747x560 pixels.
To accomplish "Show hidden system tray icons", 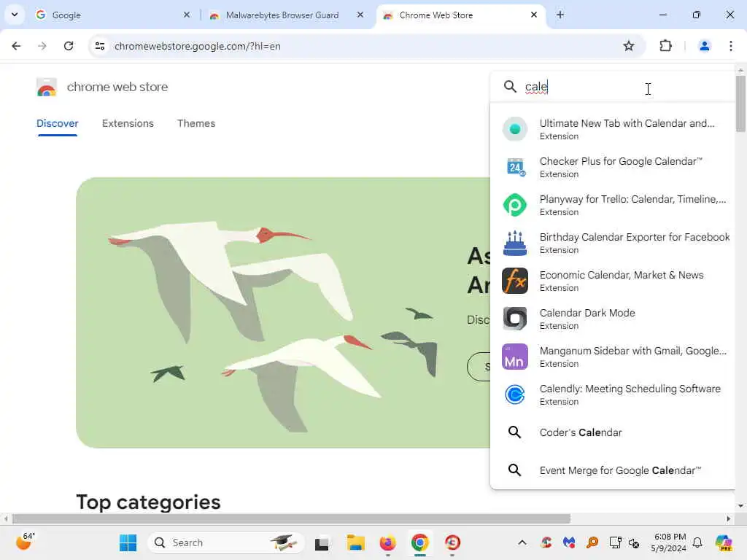I will coord(522,542).
